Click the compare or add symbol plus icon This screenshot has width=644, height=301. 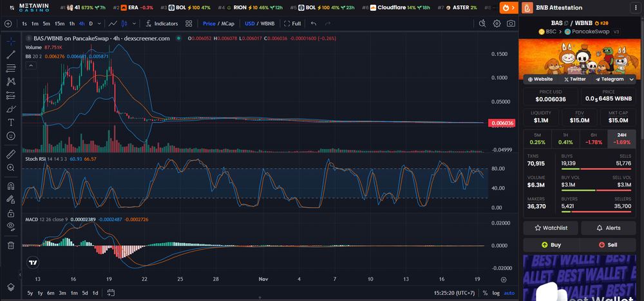point(8,24)
